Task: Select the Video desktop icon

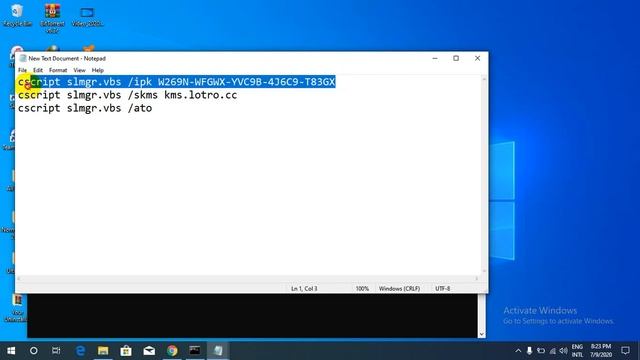Action: tap(87, 16)
